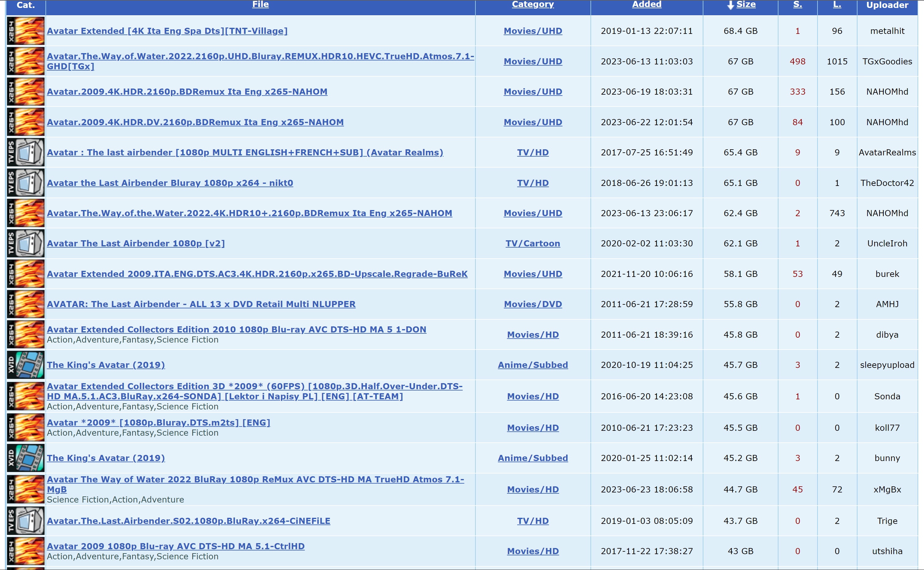
Task: Open Avatar Extended BD-Upscale Regrade-BuReK torrent
Action: [x=257, y=274]
